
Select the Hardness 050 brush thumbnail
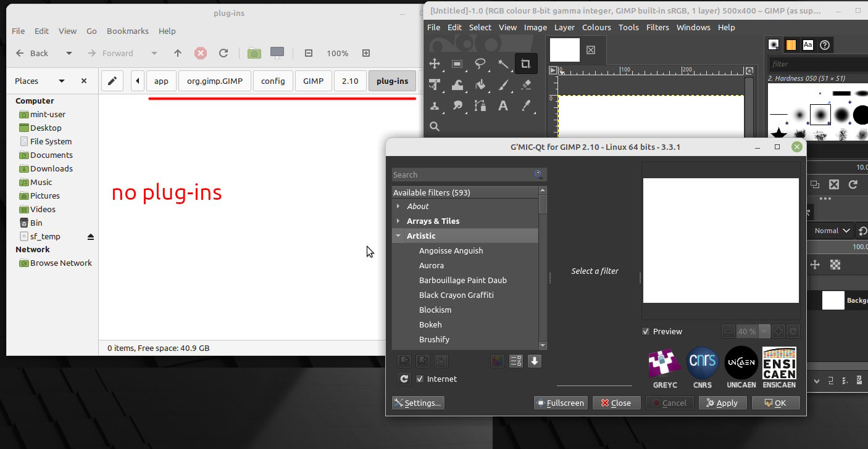[x=820, y=115]
